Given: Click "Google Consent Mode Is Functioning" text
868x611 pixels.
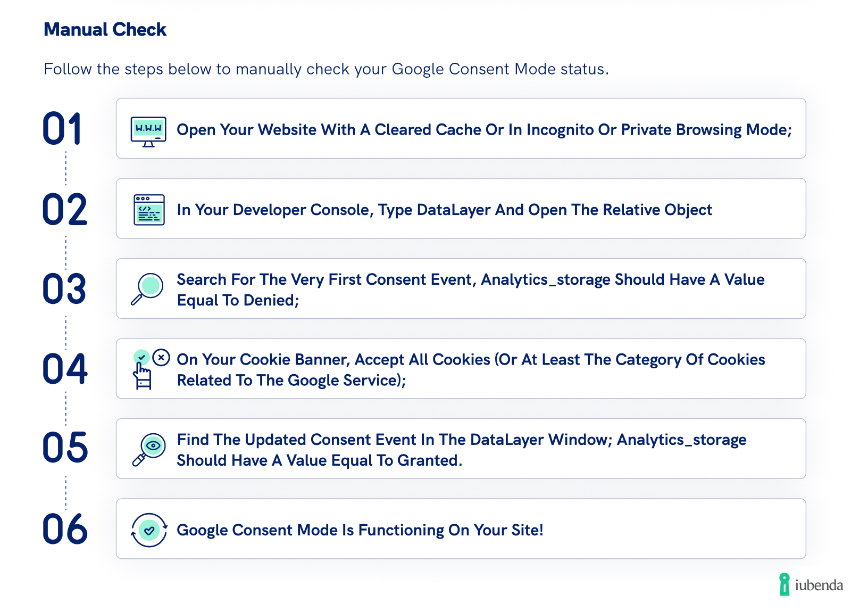Looking at the screenshot, I should [360, 530].
